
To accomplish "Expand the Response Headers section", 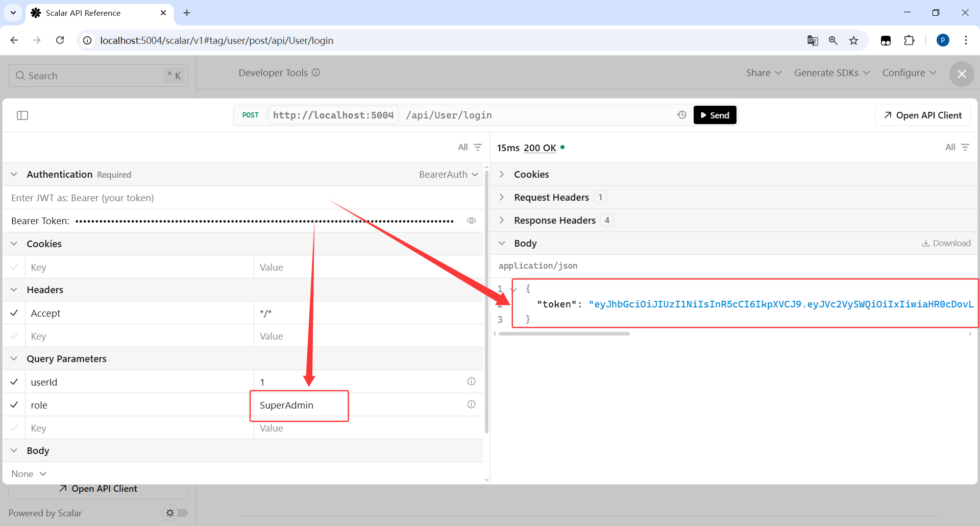I will pos(502,220).
